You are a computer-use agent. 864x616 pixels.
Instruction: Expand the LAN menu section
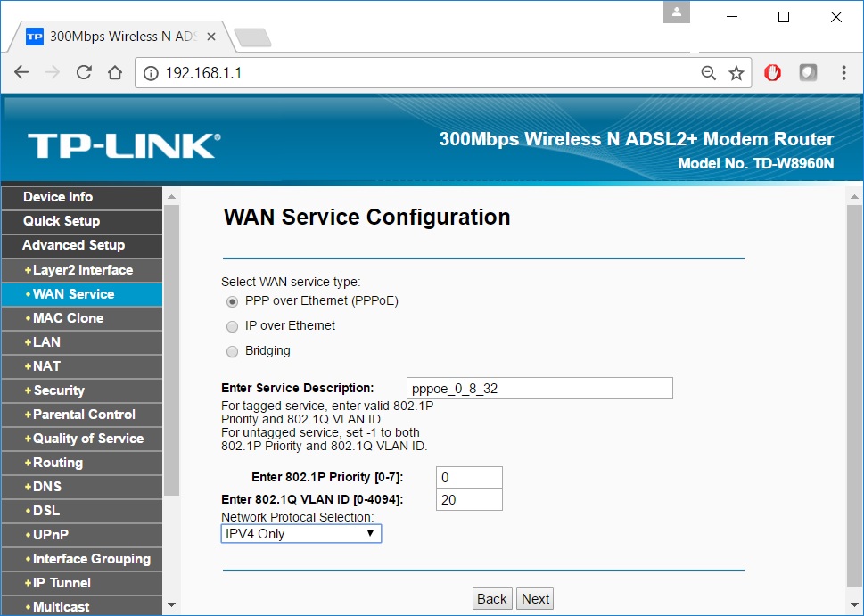[81, 342]
